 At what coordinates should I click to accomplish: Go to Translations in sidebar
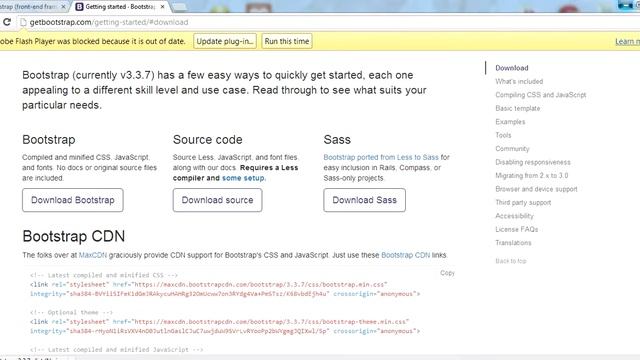[x=513, y=243]
